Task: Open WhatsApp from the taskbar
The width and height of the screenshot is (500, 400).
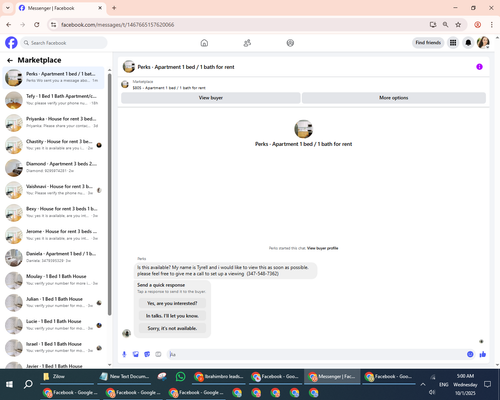Action: point(180,377)
